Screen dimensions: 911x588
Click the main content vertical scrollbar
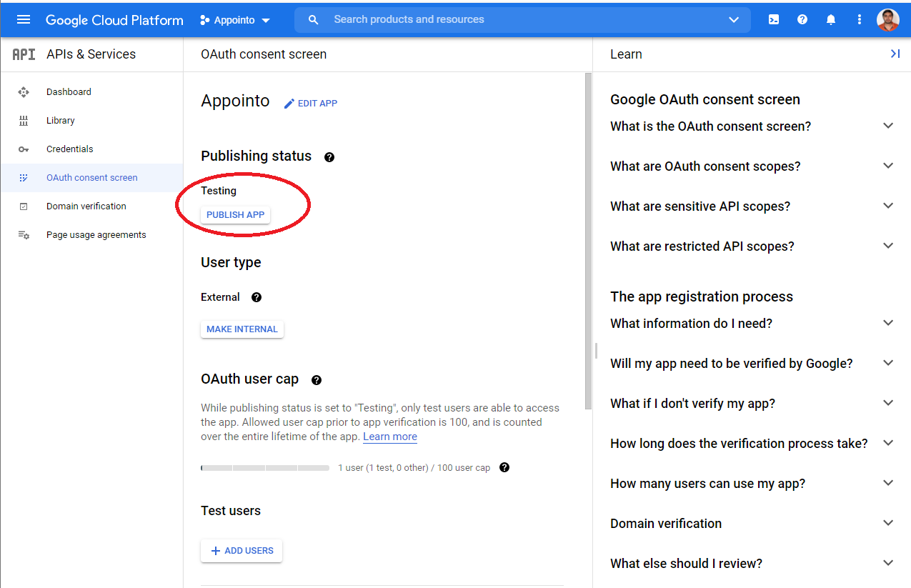click(588, 241)
